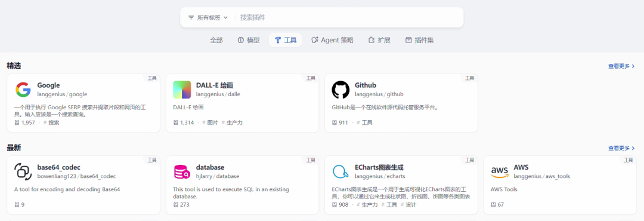The height and width of the screenshot is (221, 644).
Task: Click the install count icon on database card
Action: [176, 204]
